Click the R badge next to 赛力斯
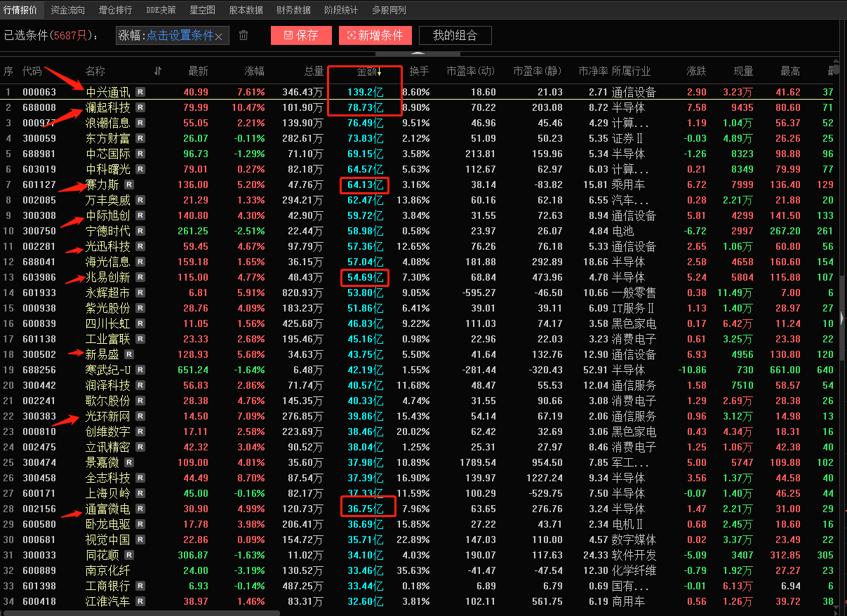This screenshot has height=616, width=847. 129,185
